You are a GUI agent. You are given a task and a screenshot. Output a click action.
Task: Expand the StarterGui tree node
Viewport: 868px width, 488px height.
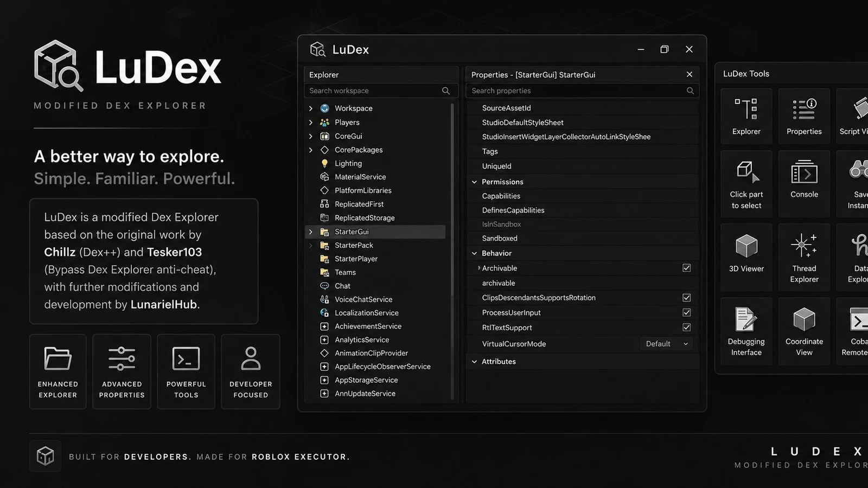click(311, 232)
